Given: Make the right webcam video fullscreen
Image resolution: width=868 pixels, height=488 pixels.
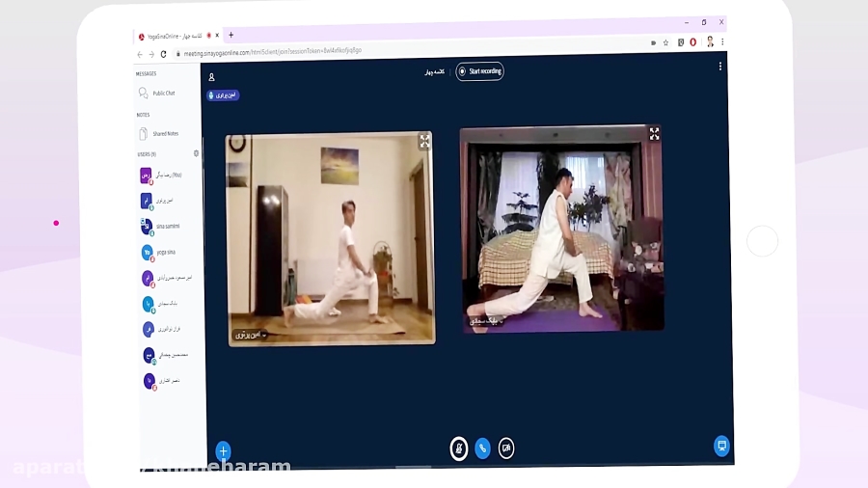Looking at the screenshot, I should 654,133.
